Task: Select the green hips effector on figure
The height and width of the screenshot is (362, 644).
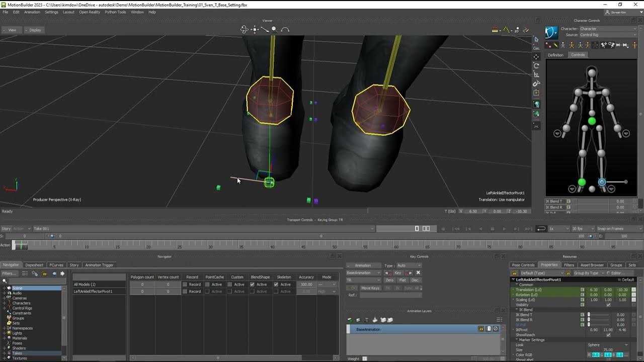Action: [592, 121]
